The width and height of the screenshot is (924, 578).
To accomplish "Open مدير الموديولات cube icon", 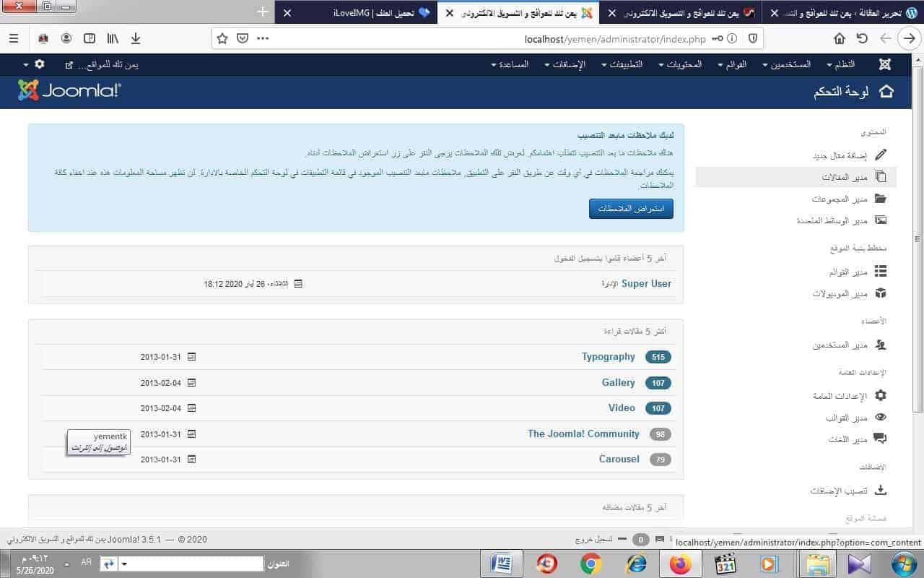I will pyautogui.click(x=881, y=293).
